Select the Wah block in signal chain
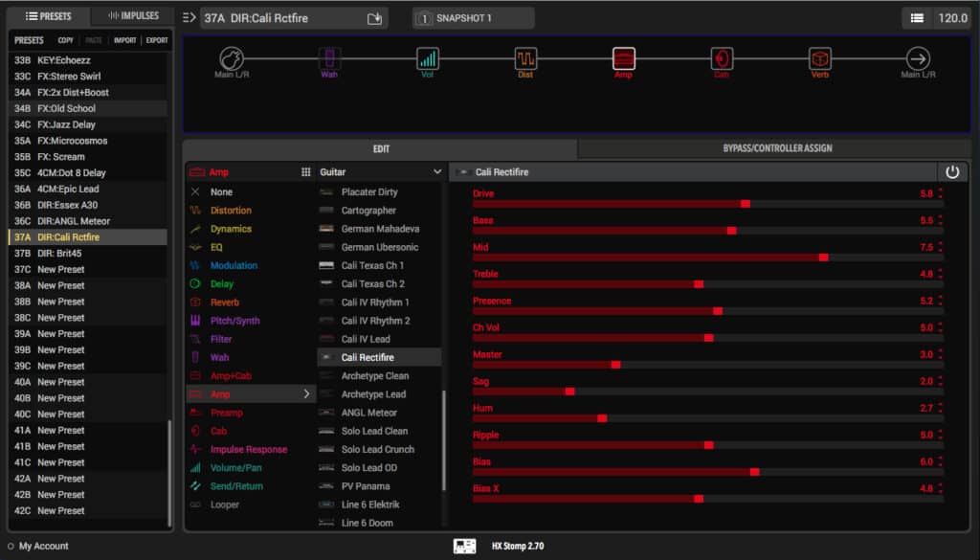 (329, 58)
